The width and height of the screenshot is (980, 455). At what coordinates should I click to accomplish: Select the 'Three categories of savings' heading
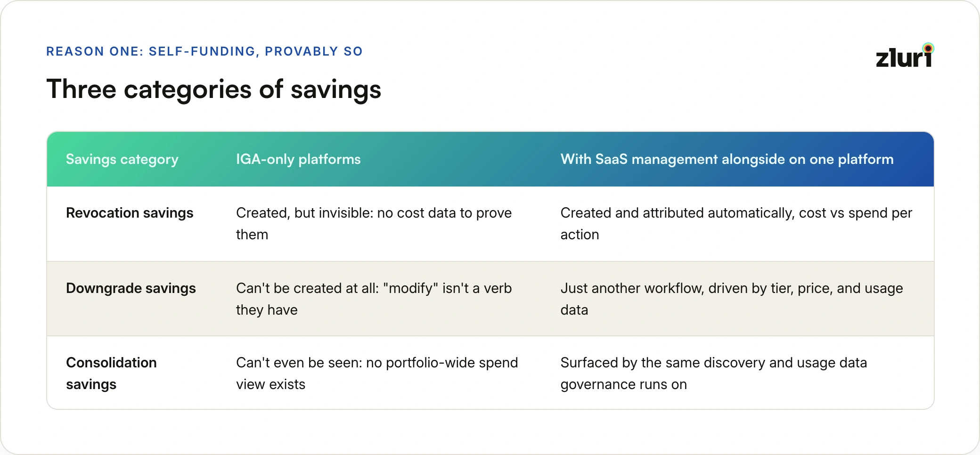click(x=214, y=89)
